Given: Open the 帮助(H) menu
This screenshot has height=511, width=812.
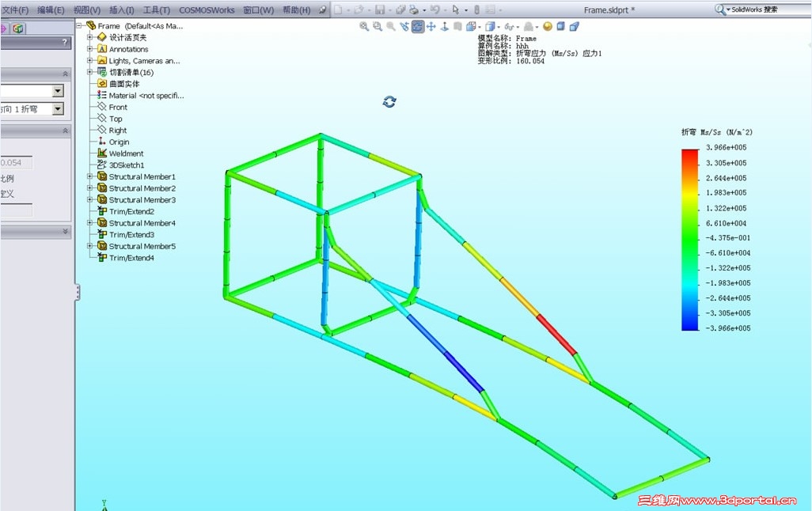Looking at the screenshot, I should tap(297, 9).
